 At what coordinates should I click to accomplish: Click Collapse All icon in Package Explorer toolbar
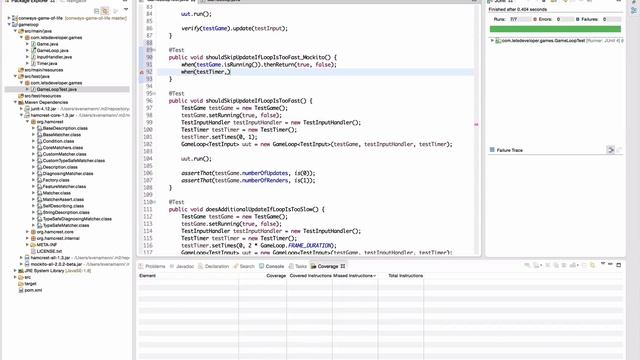[97, 11]
